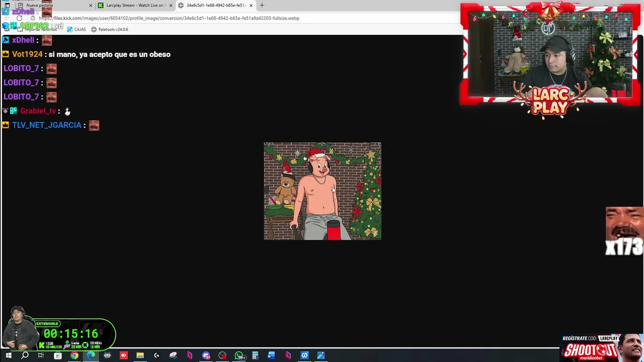Open Google Chrome from the taskbar
Screen dimensions: 644x362
[x=74, y=355]
